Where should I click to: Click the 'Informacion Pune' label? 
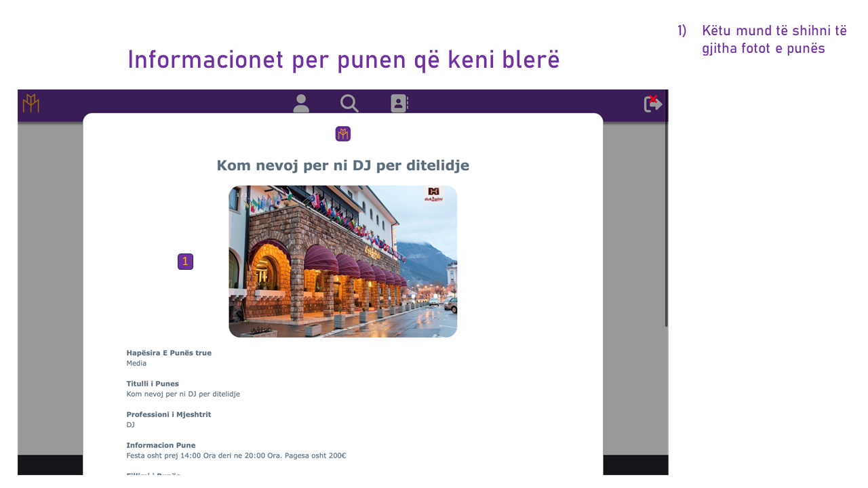[161, 445]
